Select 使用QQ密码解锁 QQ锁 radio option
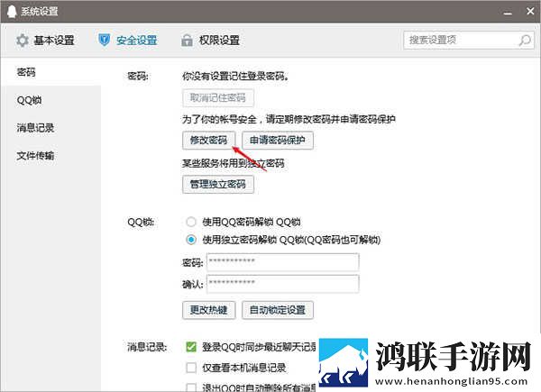The image size is (541, 392). click(191, 222)
